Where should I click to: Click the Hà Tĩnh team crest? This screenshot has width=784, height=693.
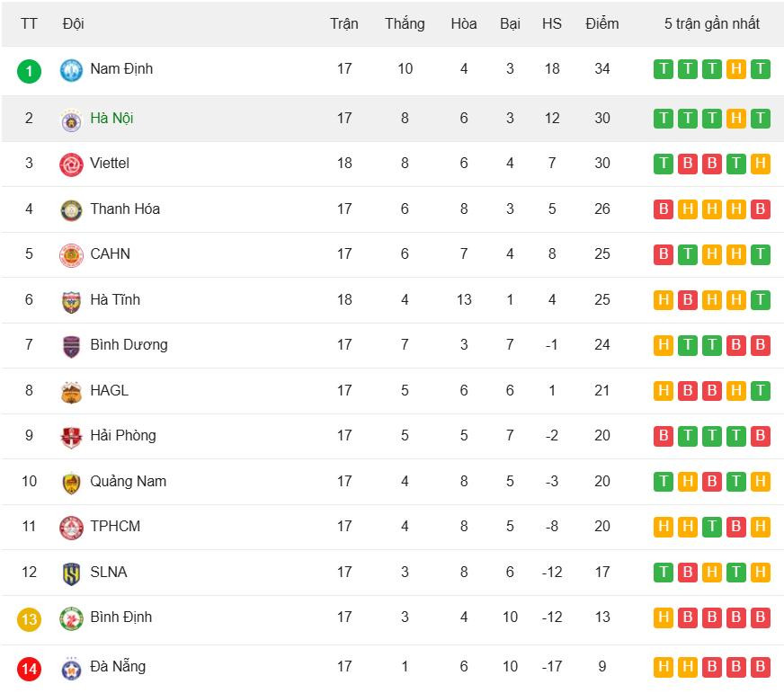coord(71,300)
